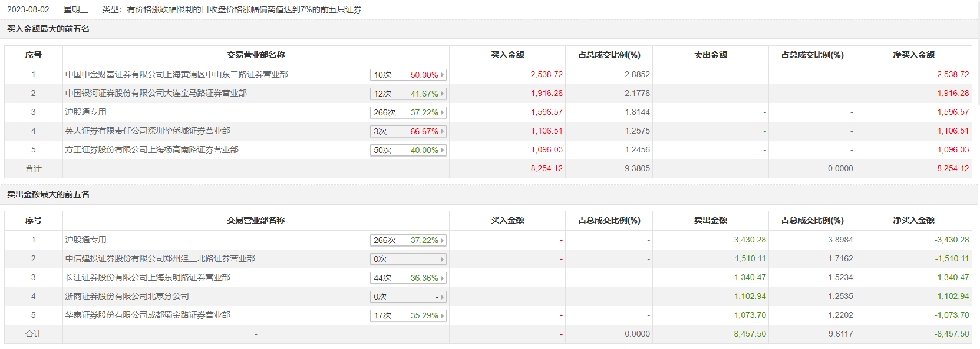Open 长江证券上海东明路证券营业部 link

tap(147, 278)
